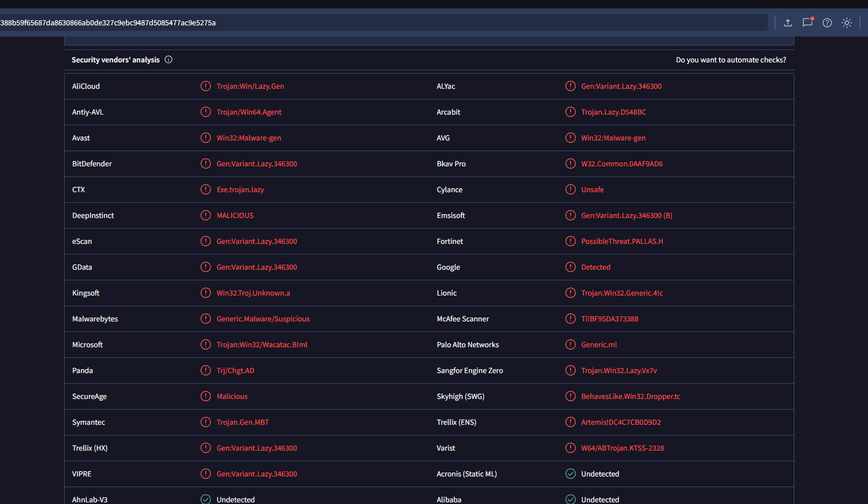
Task: Select 'Artemis!DC4C7CB0D9D2' result
Action: (621, 423)
